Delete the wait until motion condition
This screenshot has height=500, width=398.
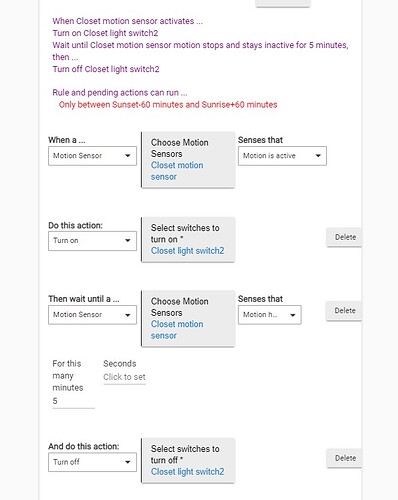point(345,311)
